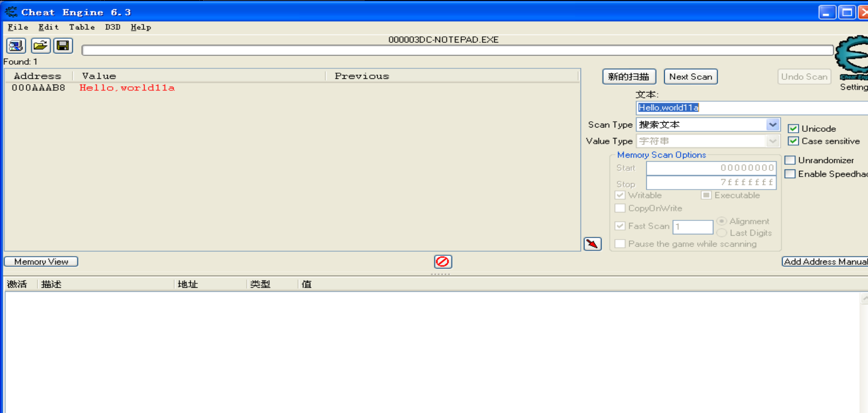Viewport: 868px width, 413px height.
Task: Select the Alignment radio button
Action: [722, 221]
